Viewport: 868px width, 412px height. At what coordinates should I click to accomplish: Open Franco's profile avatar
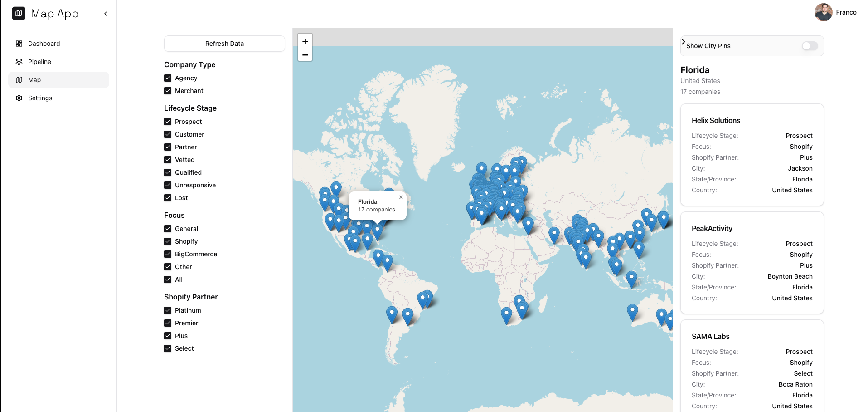pyautogui.click(x=823, y=12)
